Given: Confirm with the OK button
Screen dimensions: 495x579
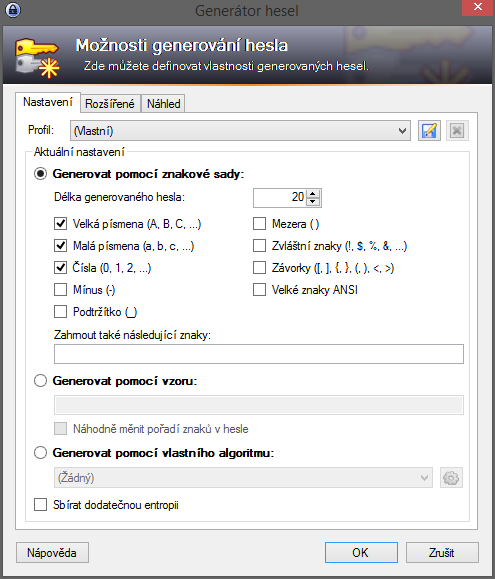Looking at the screenshot, I should (361, 553).
